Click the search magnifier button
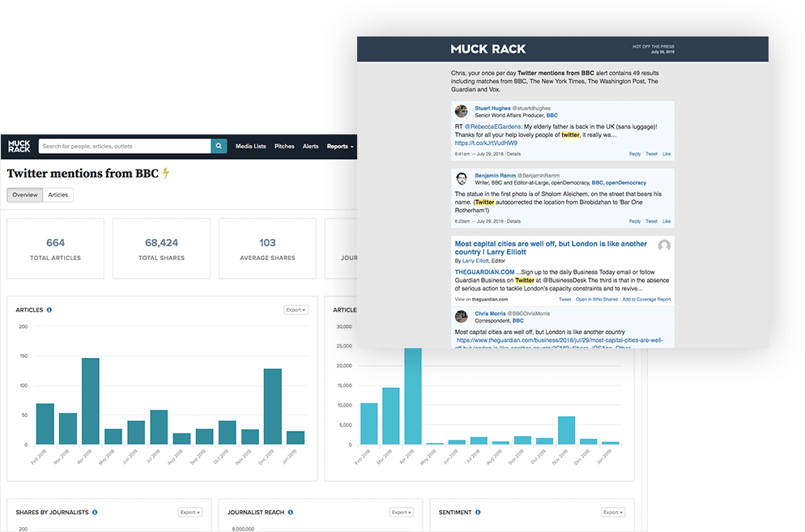Viewport: 805px width, 532px height. click(219, 146)
